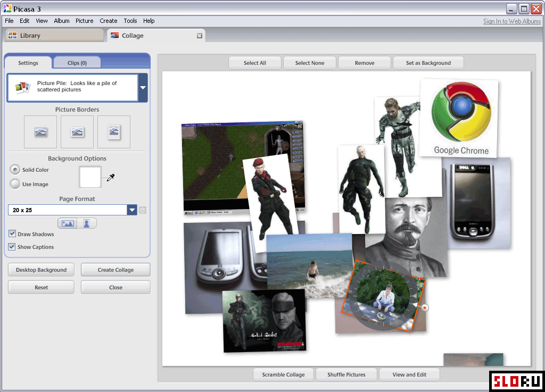This screenshot has width=545, height=392.
Task: Click the Shuffle Pictures button
Action: 346,374
